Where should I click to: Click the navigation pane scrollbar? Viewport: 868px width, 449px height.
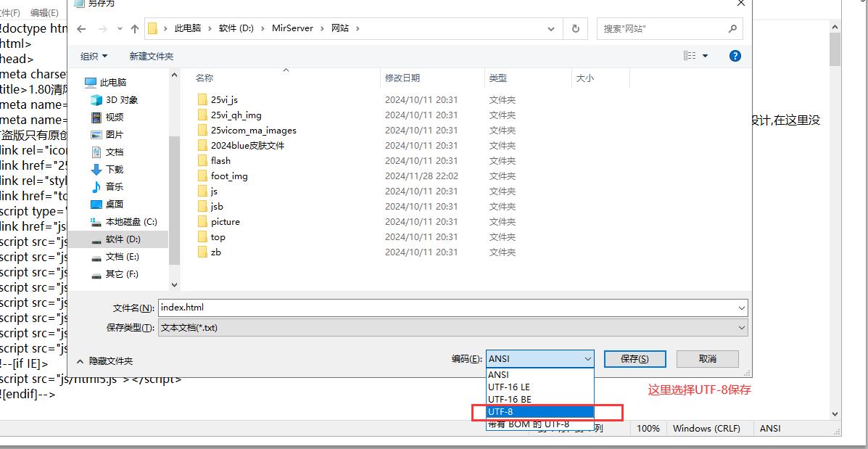pyautogui.click(x=174, y=199)
